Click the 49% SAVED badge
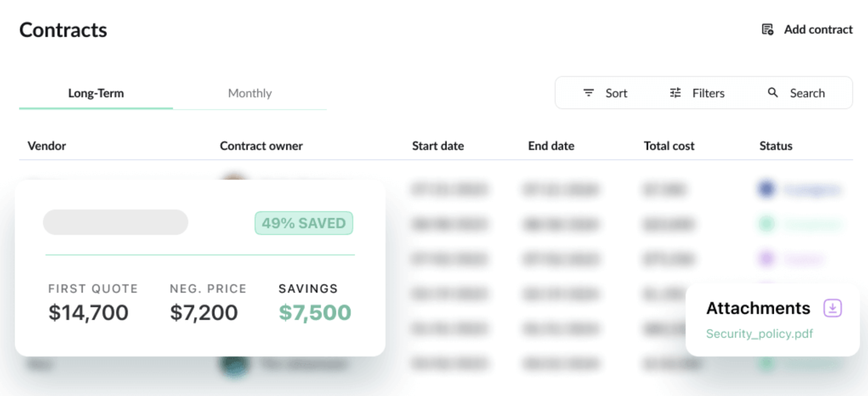Screen dimensions: 868x396 [304, 223]
